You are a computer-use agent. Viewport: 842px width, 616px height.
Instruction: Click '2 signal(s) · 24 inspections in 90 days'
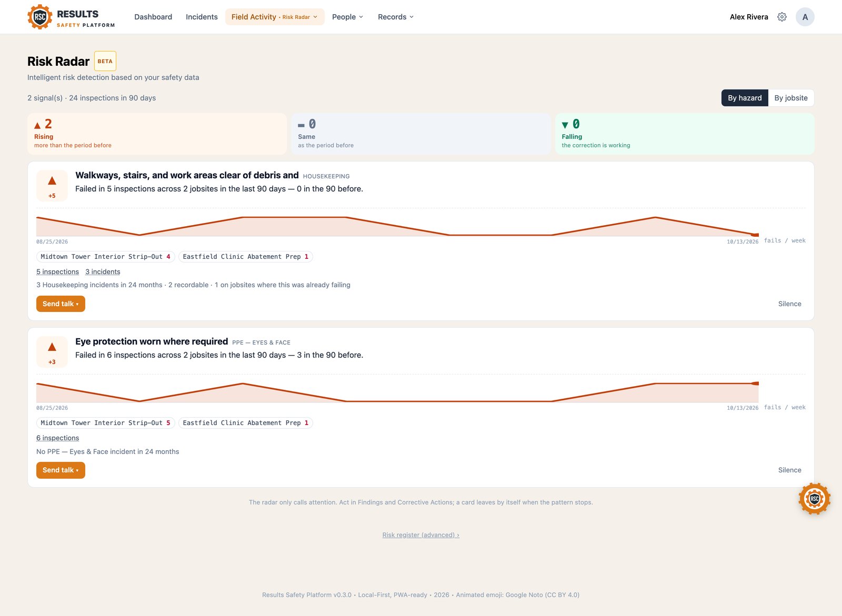point(92,98)
